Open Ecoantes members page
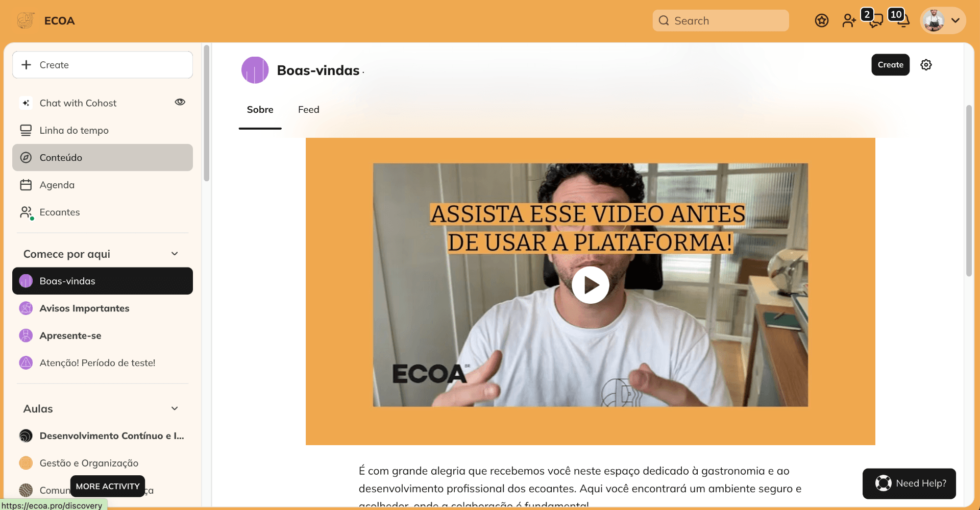Image resolution: width=980 pixels, height=510 pixels. tap(103, 212)
